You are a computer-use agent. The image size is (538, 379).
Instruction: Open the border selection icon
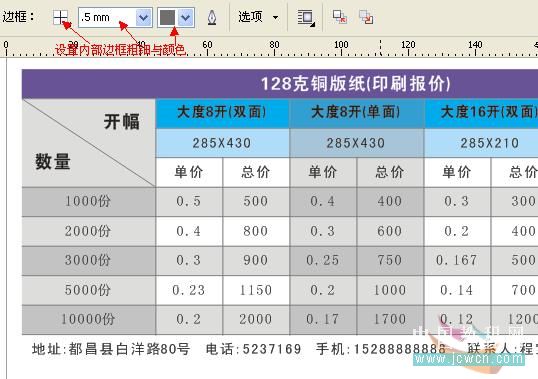pos(60,17)
